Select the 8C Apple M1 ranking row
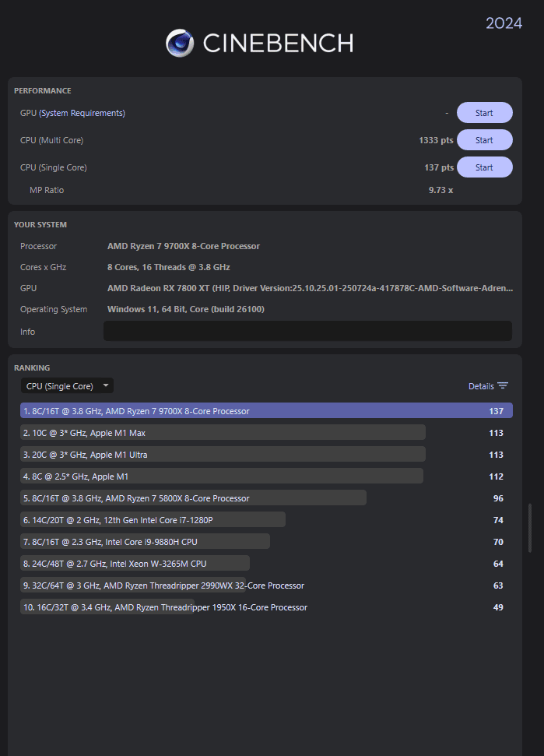Viewport: 544px width, 756px height. 266,476
